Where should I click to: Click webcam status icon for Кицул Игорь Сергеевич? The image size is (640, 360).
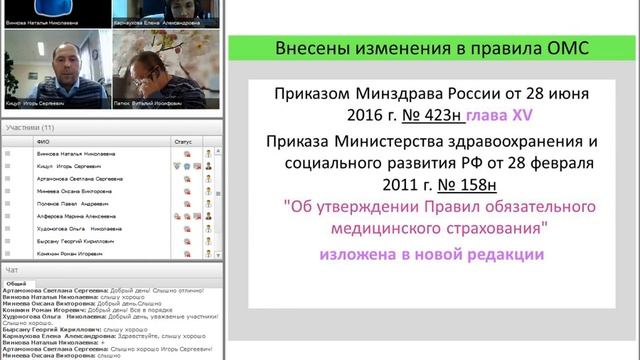(x=187, y=166)
